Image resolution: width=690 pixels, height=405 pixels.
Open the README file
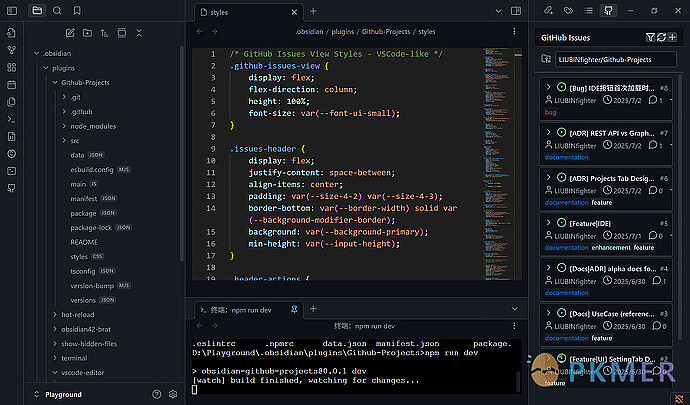(x=84, y=242)
